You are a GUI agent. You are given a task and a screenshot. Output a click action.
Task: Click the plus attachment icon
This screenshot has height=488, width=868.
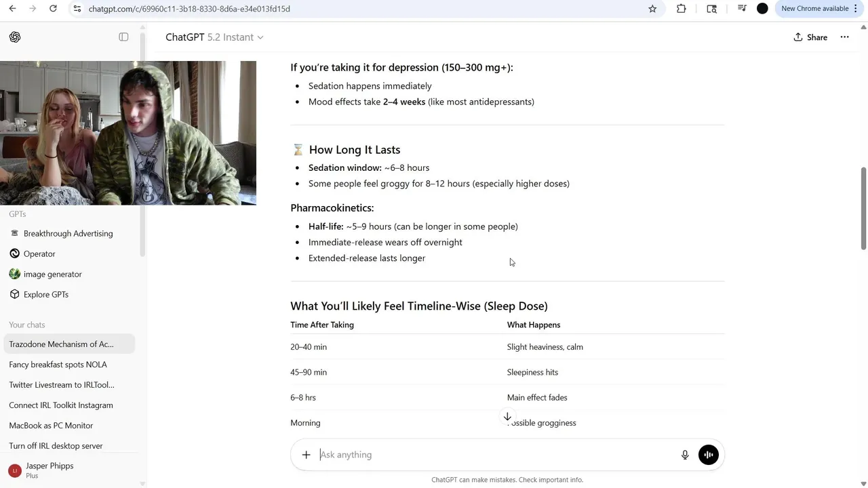coord(306,455)
